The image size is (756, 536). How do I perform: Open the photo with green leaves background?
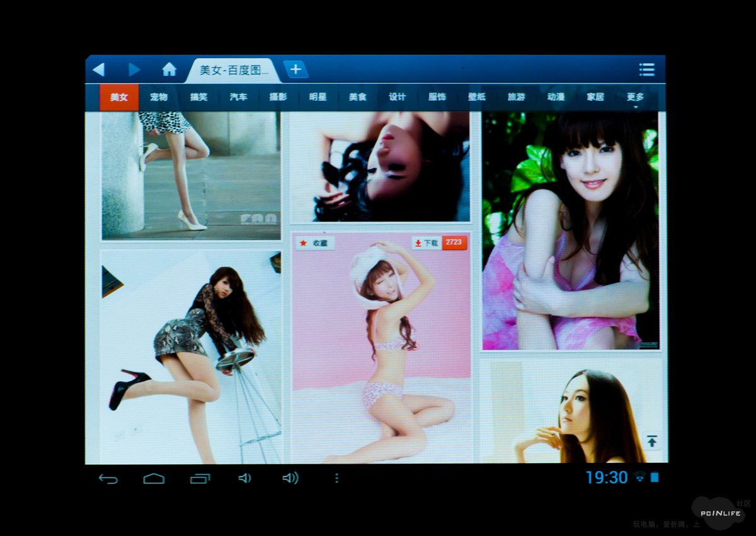[570, 230]
